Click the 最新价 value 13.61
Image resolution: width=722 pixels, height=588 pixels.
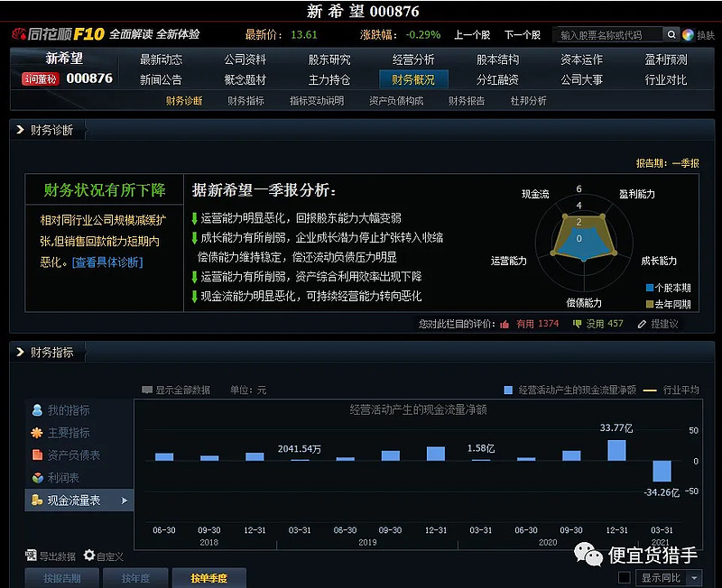(x=304, y=35)
